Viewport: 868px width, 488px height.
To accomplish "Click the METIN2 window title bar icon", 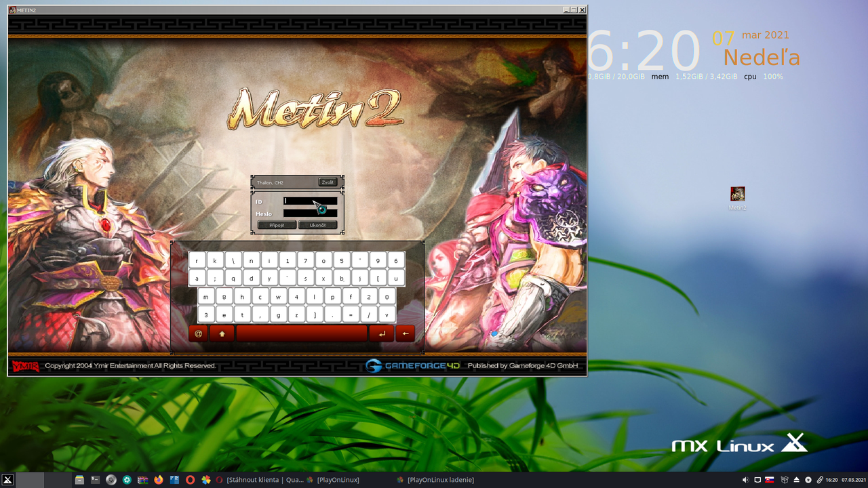I will (12, 10).
